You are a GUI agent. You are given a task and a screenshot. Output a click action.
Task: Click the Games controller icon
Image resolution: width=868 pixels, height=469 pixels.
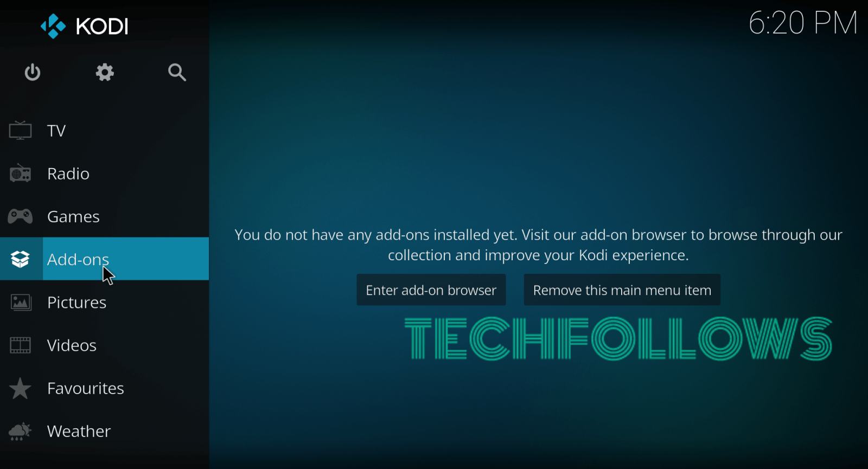tap(20, 216)
